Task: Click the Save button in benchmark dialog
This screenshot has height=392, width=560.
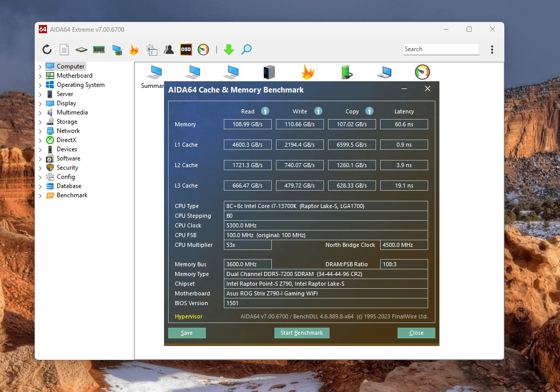Action: tap(187, 333)
